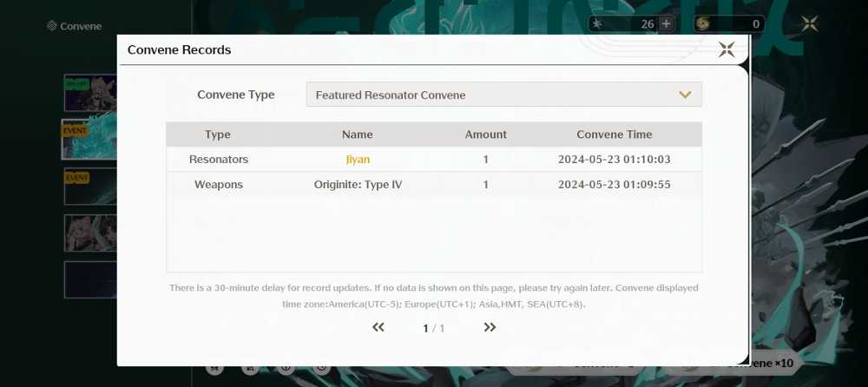Select the dark EVENT banner thumbnail
Image resolution: width=868 pixels, height=387 pixels.
point(90,187)
